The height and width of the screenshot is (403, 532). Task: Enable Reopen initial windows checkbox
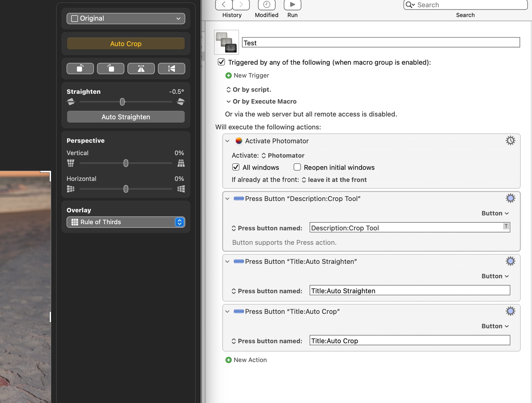click(x=297, y=167)
